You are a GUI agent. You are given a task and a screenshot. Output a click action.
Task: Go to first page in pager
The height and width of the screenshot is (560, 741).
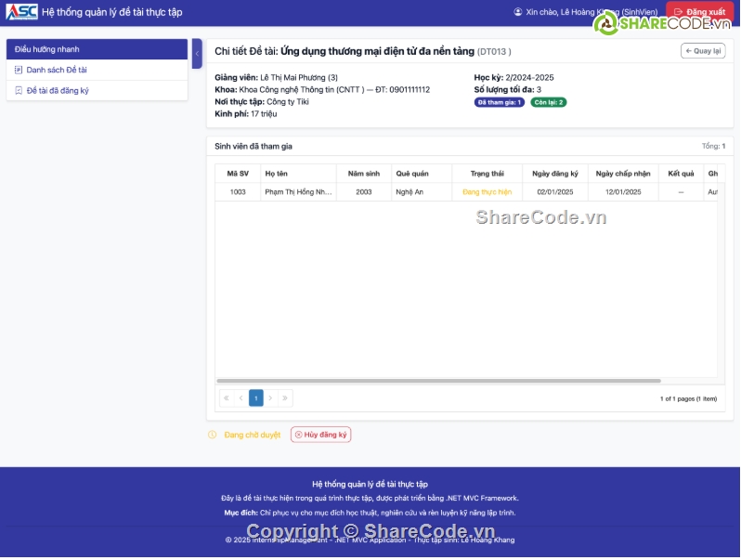227,398
